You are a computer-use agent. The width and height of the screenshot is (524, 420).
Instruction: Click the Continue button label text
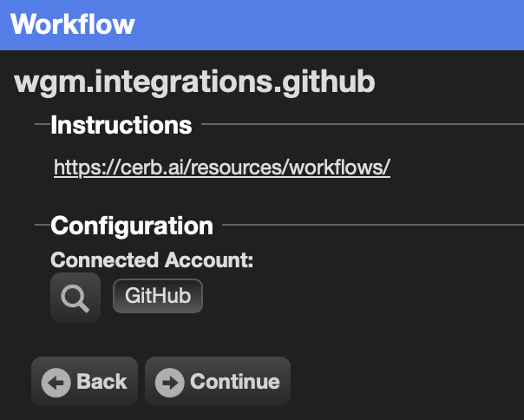[235, 382]
